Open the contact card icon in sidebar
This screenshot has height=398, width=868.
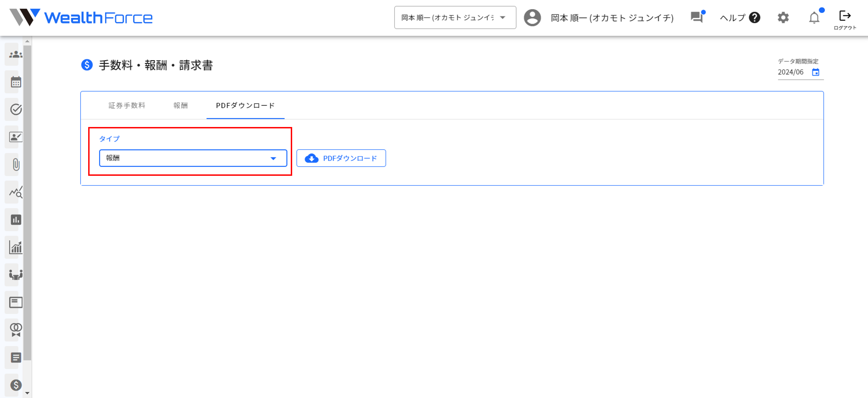[16, 137]
